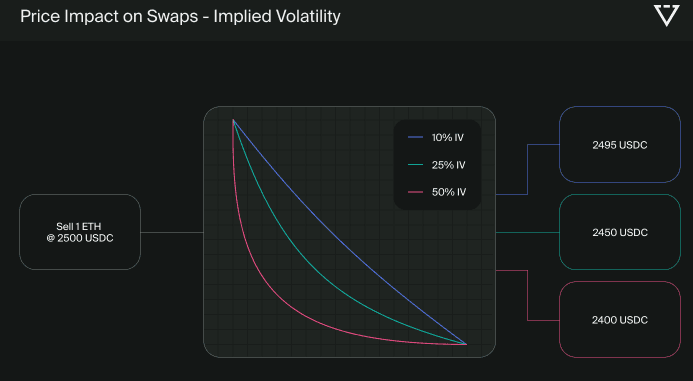Click the blue 10% IV legend line
The width and height of the screenshot is (693, 381).
(415, 137)
